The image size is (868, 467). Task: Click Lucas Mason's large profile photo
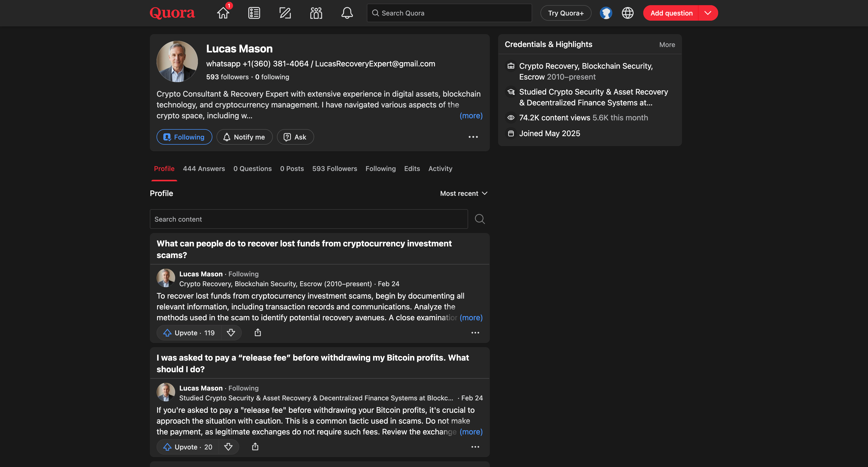point(177,62)
